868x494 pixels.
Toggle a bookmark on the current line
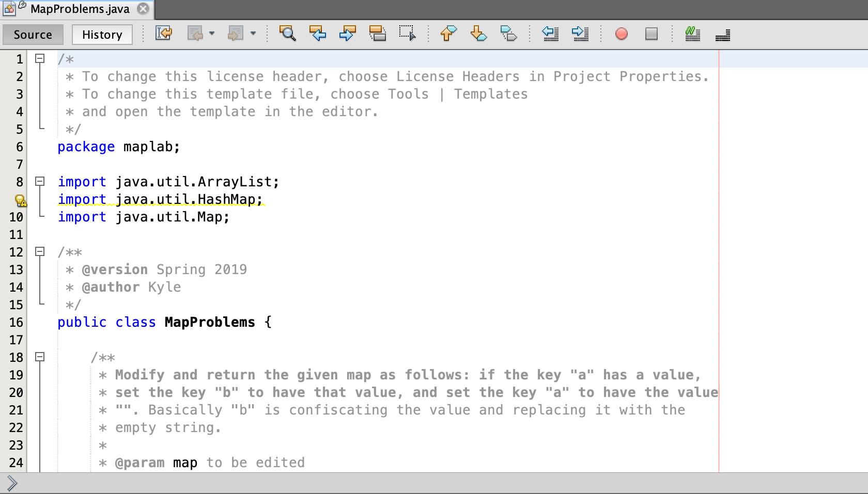508,34
